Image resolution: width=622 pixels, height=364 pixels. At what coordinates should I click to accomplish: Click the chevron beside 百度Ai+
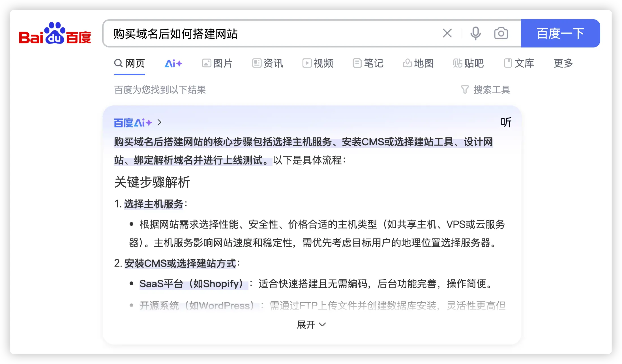click(159, 122)
